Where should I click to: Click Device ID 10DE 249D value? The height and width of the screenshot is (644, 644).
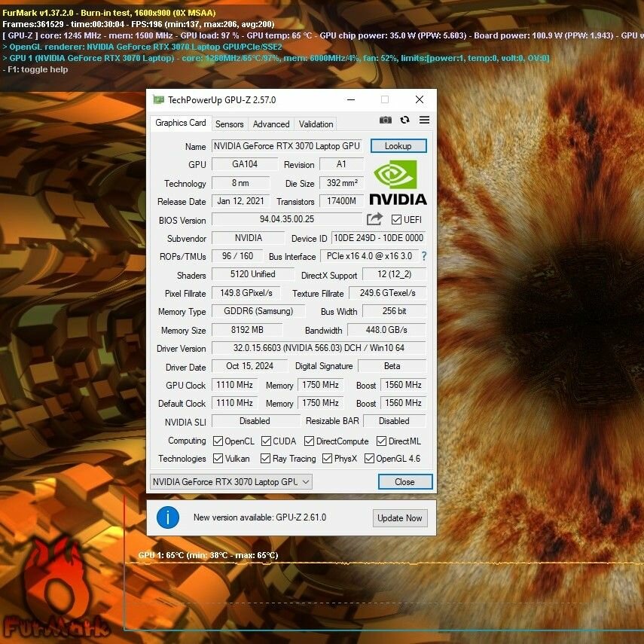coord(378,238)
